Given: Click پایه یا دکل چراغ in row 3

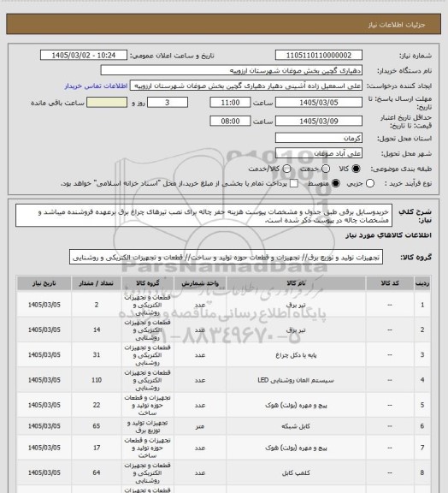Looking at the screenshot, I should tap(296, 355).
